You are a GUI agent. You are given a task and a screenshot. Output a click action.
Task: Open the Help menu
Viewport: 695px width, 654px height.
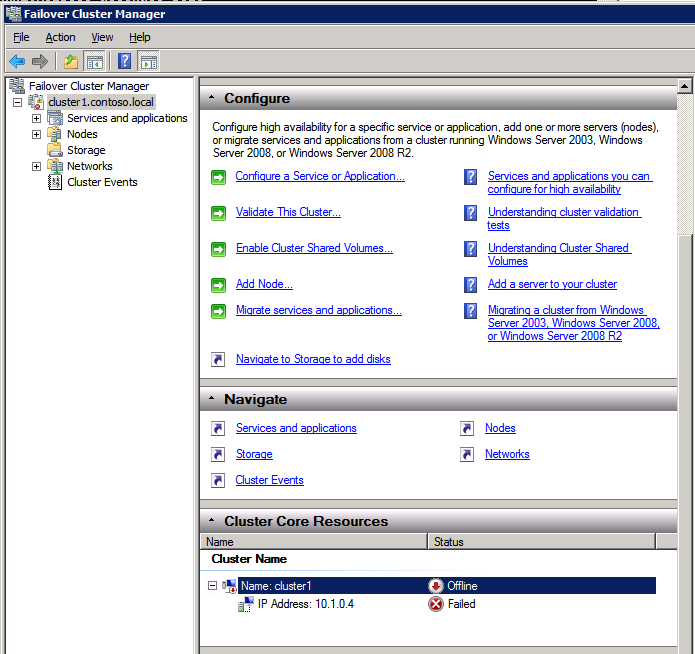click(140, 37)
